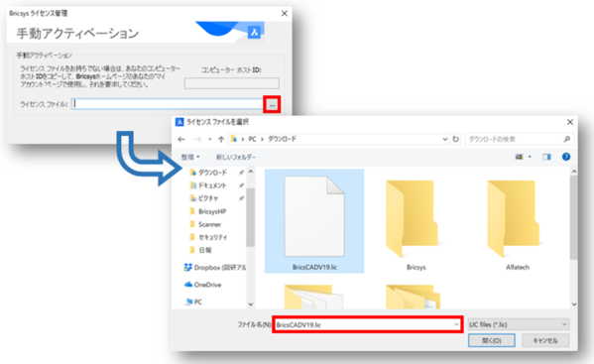Screen dimensions: 594x364
Task: Select PC in the navigation pane
Action: (193, 302)
